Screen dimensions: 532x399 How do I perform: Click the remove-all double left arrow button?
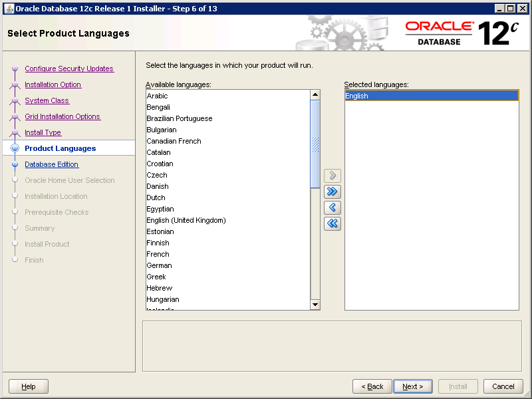[332, 223]
